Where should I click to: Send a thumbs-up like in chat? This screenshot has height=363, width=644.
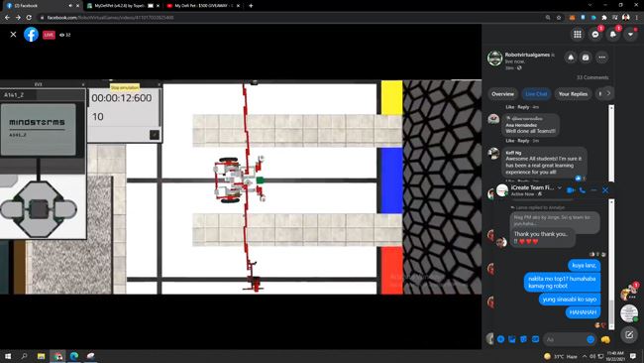(605, 339)
